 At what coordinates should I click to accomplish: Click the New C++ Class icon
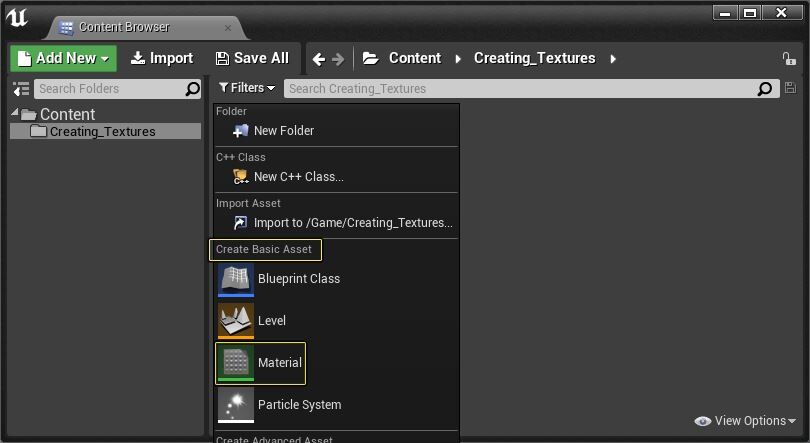pos(240,177)
